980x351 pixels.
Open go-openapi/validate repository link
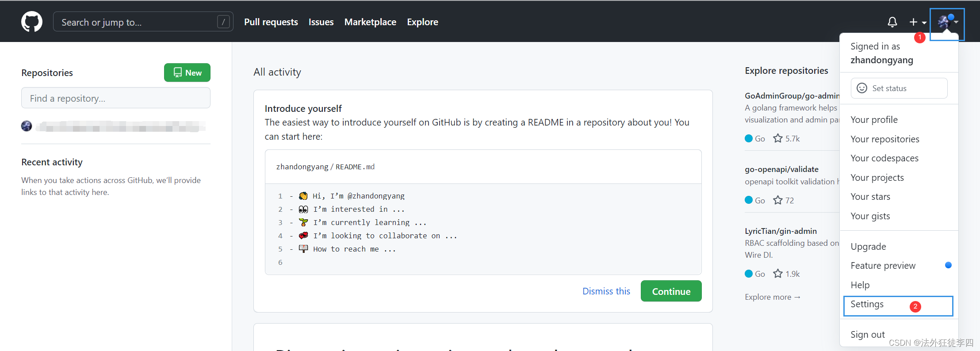(781, 169)
